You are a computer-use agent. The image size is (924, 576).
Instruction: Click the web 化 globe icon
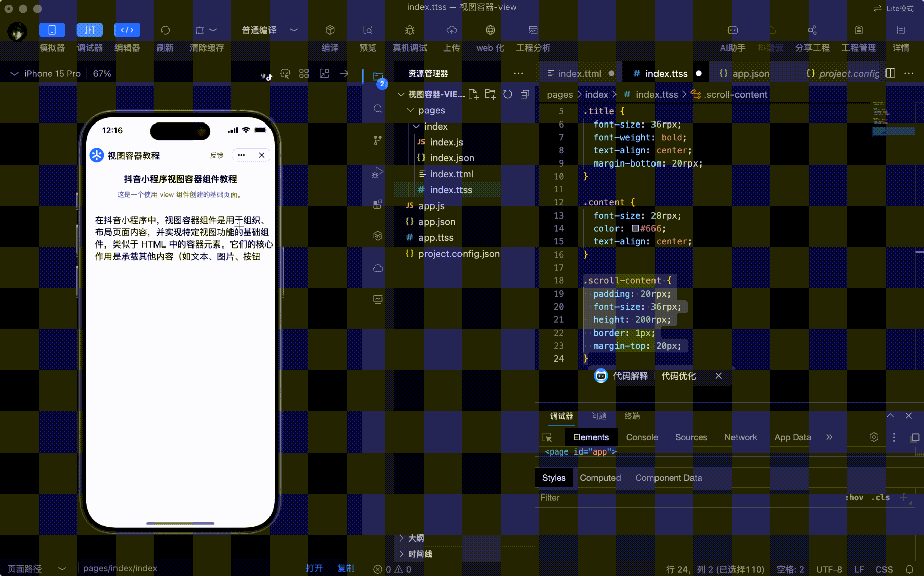(x=490, y=30)
